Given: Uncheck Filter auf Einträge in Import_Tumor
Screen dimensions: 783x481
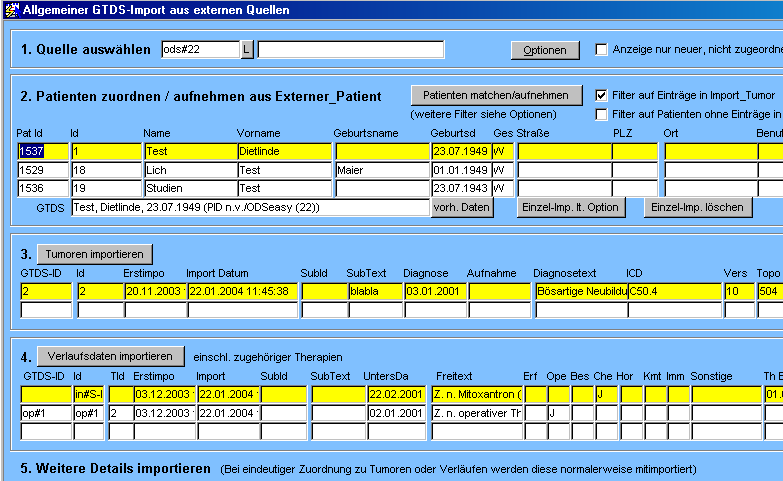Looking at the screenshot, I should click(602, 95).
